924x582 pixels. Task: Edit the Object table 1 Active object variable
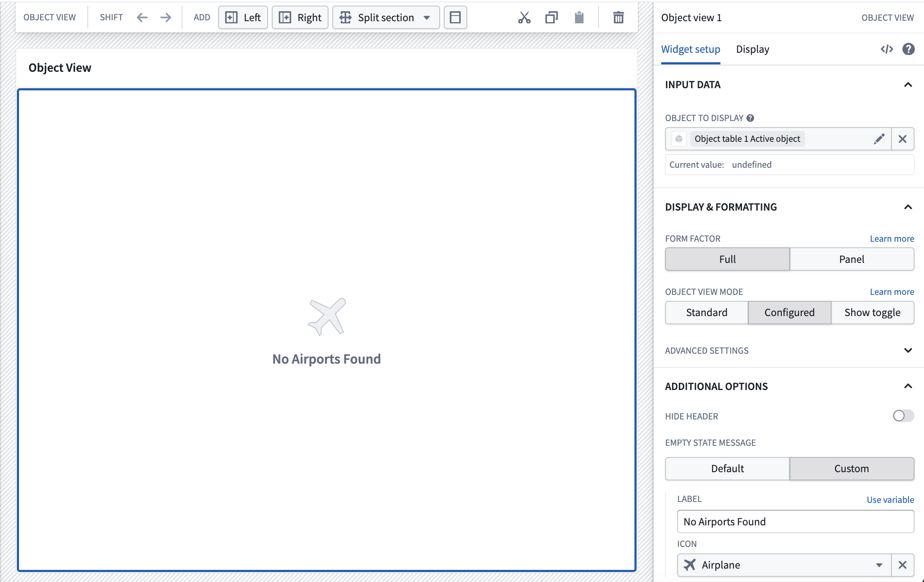879,139
